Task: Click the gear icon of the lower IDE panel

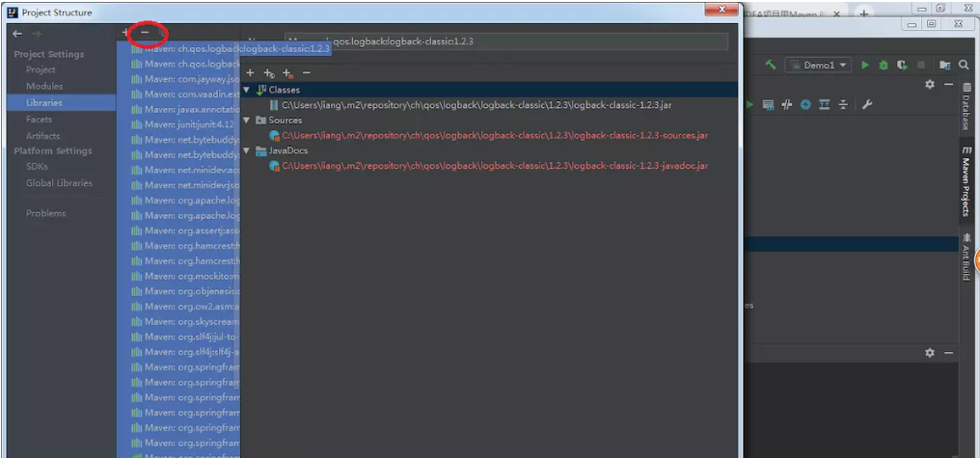Action: (930, 353)
